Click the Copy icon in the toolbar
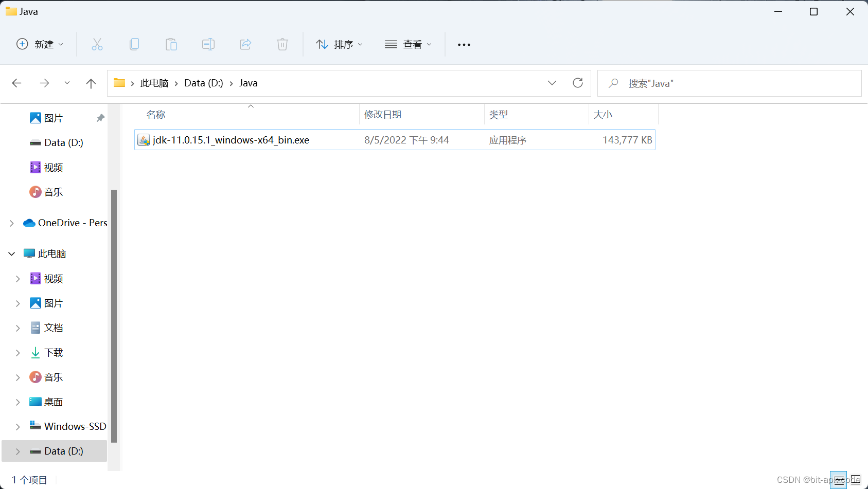This screenshot has width=868, height=489. coord(134,44)
